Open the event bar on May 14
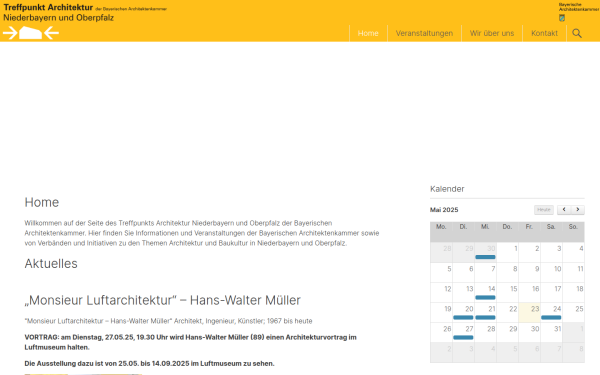The height and width of the screenshot is (375, 600). coord(485,297)
